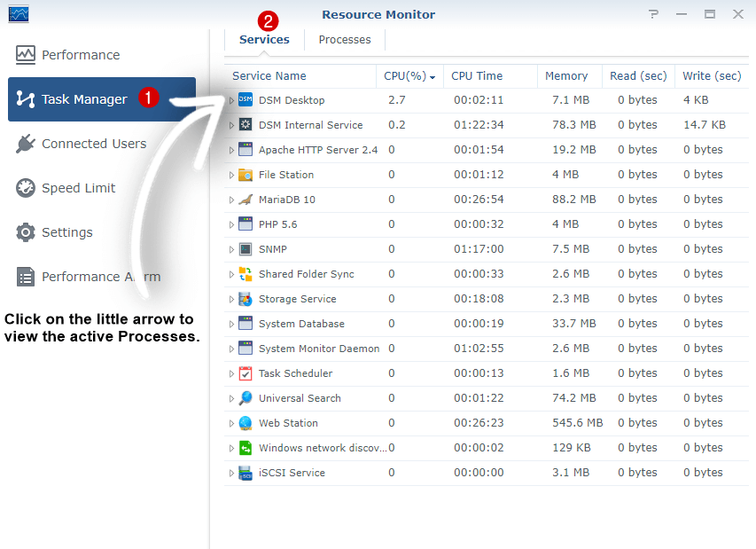Viewport: 756px width, 549px height.
Task: Click the Settings gear icon in sidebar
Action: tap(26, 232)
